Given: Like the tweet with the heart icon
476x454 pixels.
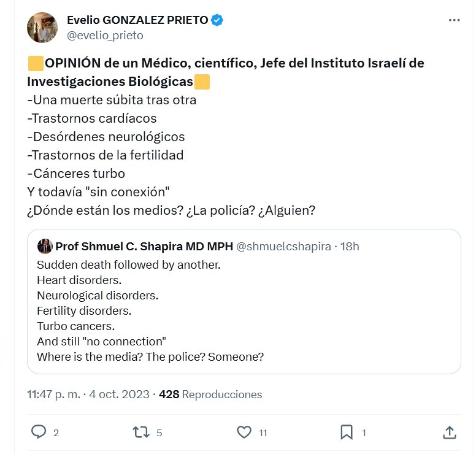Looking at the screenshot, I should [x=244, y=432].
